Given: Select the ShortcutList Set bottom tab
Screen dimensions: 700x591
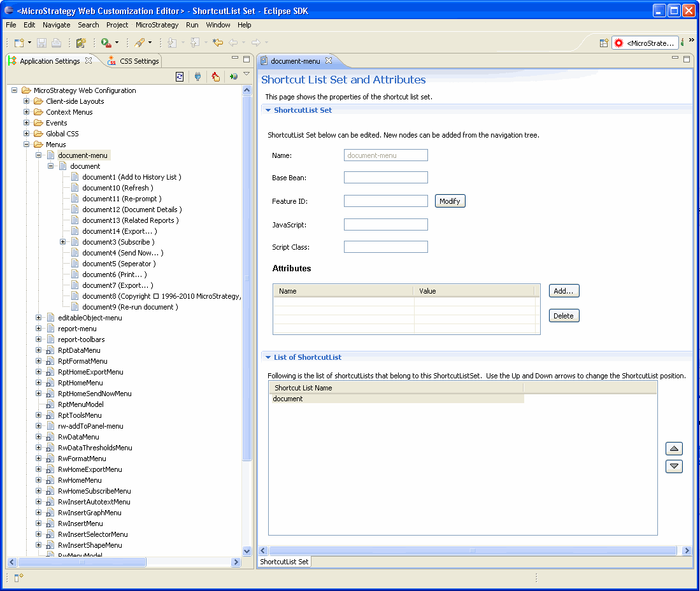Looking at the screenshot, I should 284,562.
